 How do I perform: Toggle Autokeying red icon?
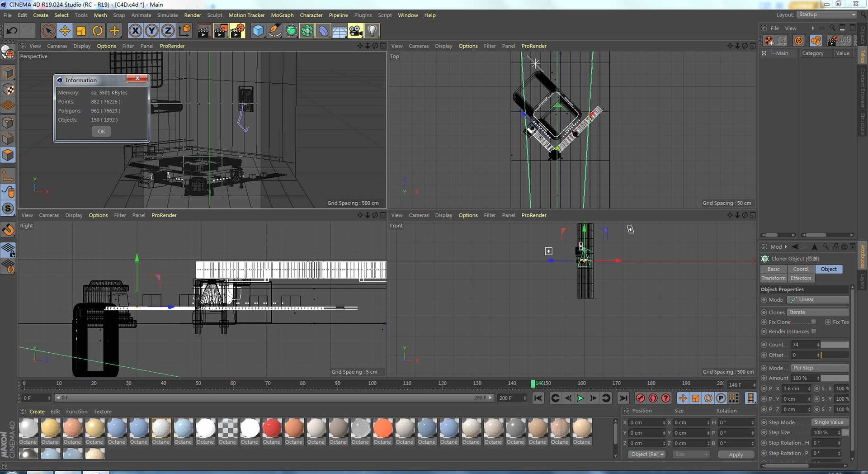click(x=653, y=398)
